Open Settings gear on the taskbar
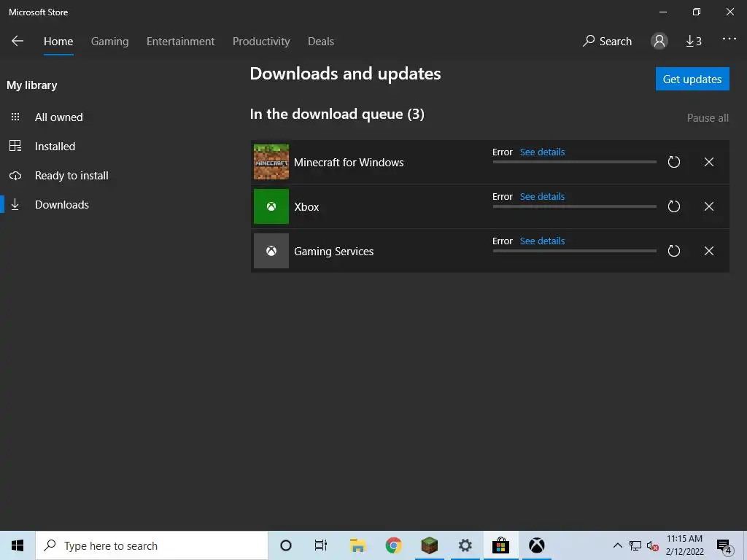747x560 pixels. pos(465,545)
